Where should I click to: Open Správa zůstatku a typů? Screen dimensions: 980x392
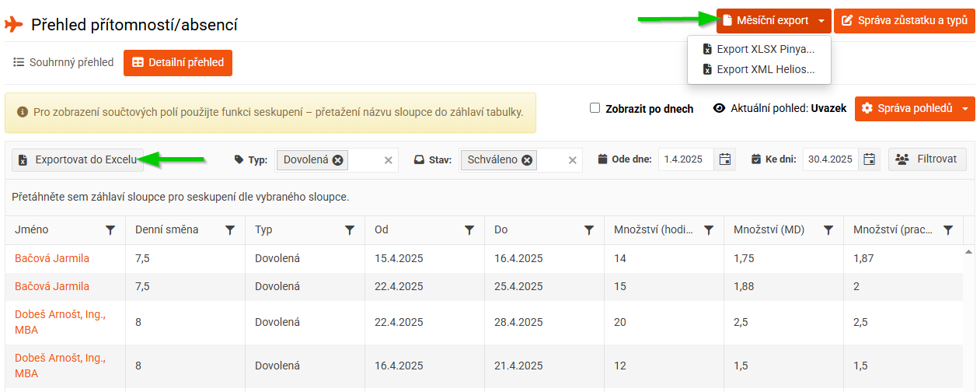coord(905,21)
